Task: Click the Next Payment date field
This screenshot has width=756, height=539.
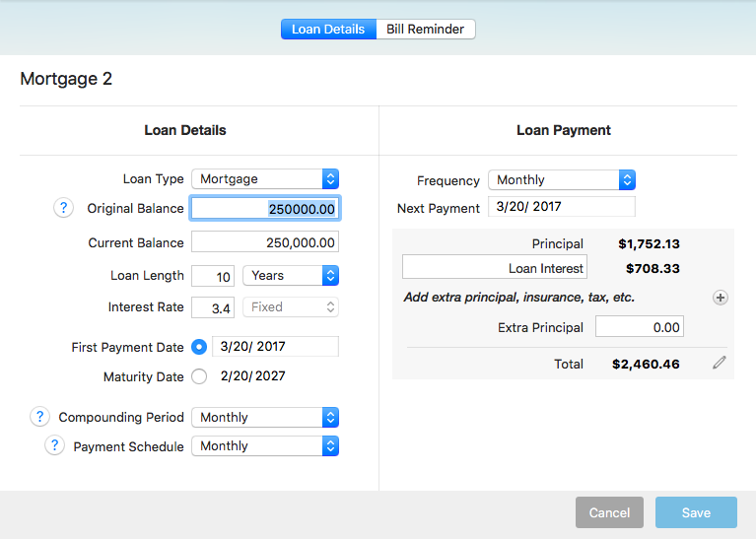Action: point(561,208)
